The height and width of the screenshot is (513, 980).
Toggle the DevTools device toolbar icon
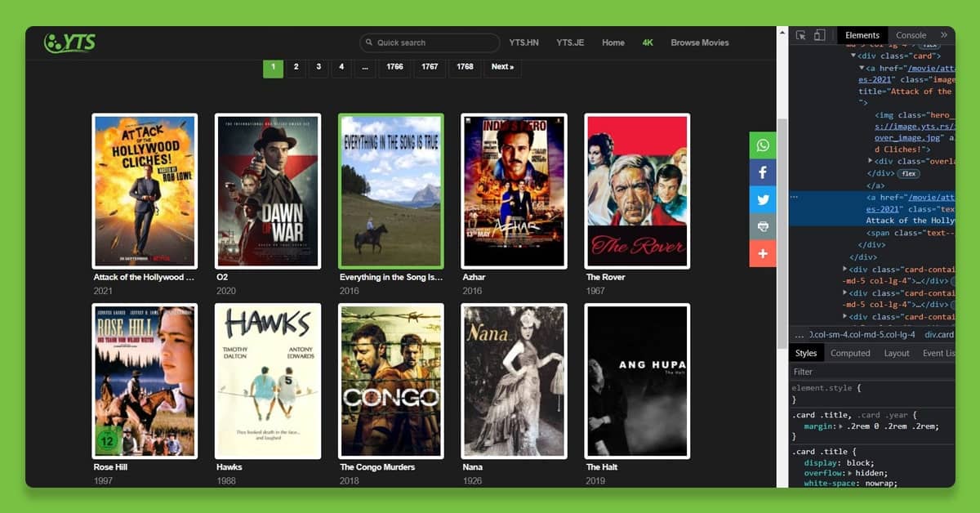pyautogui.click(x=819, y=35)
